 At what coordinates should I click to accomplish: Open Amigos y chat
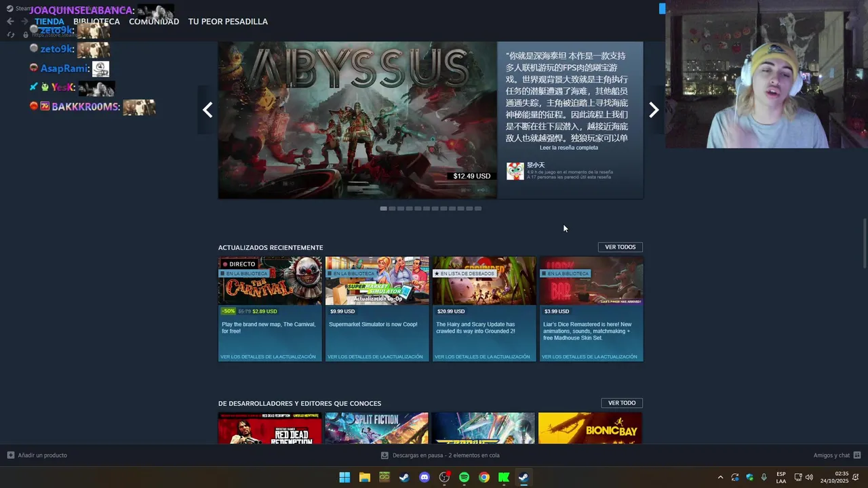[831, 455]
